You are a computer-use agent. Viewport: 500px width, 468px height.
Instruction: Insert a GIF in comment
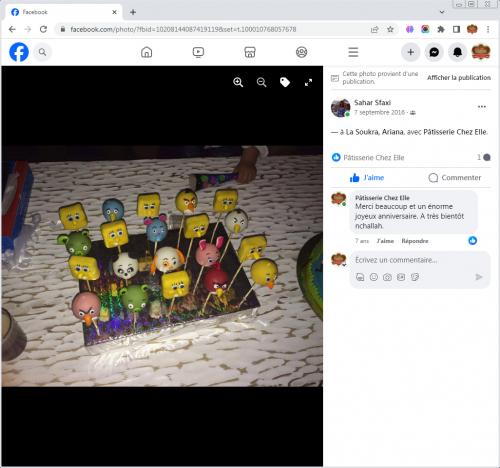point(401,277)
